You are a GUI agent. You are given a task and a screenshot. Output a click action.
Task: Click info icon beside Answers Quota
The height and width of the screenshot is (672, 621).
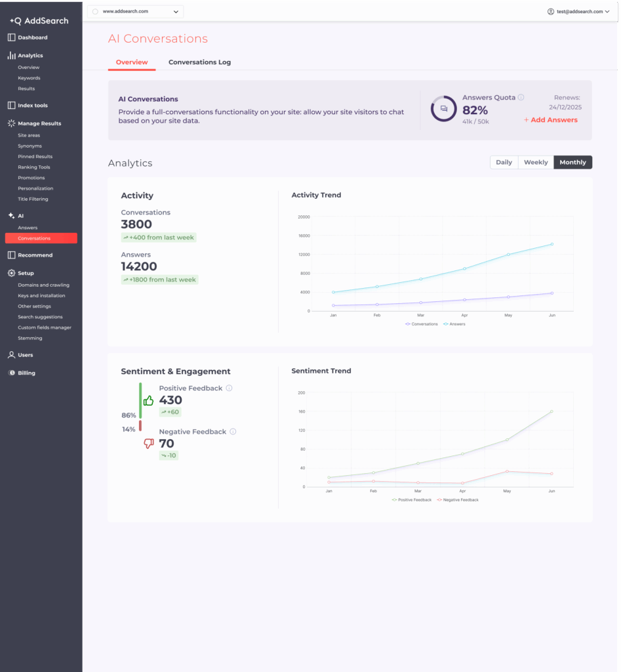(521, 98)
